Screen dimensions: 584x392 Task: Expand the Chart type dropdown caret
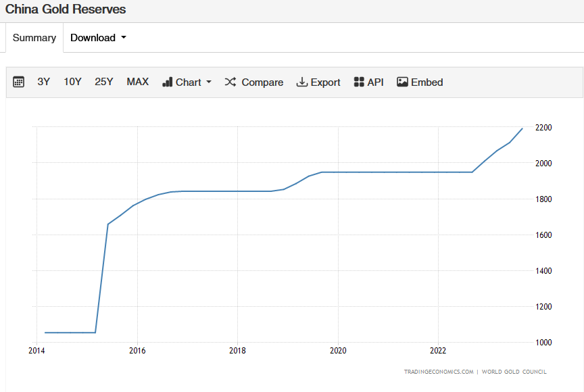[209, 82]
